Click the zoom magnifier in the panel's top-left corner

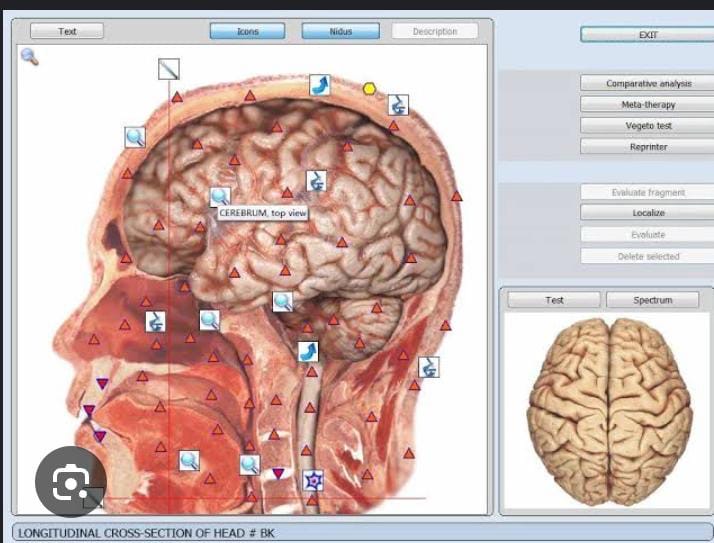(29, 56)
